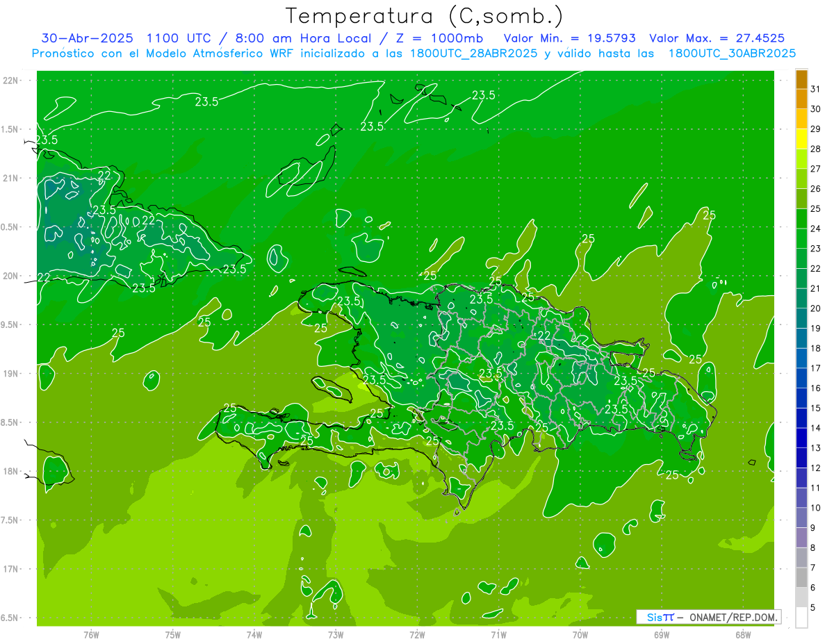
Task: Click the '8.5N' latitude axis label
Action: [x=10, y=422]
